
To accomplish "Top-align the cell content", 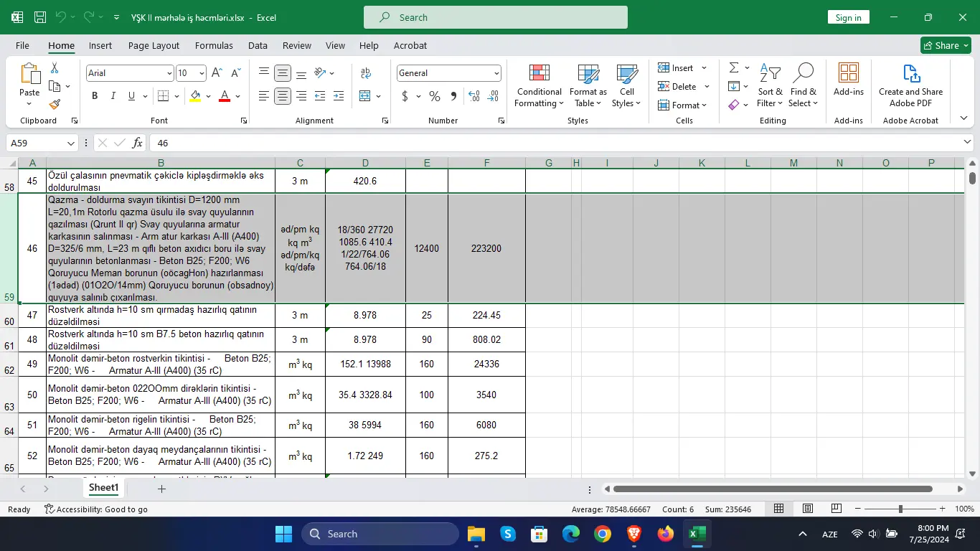I will (264, 73).
